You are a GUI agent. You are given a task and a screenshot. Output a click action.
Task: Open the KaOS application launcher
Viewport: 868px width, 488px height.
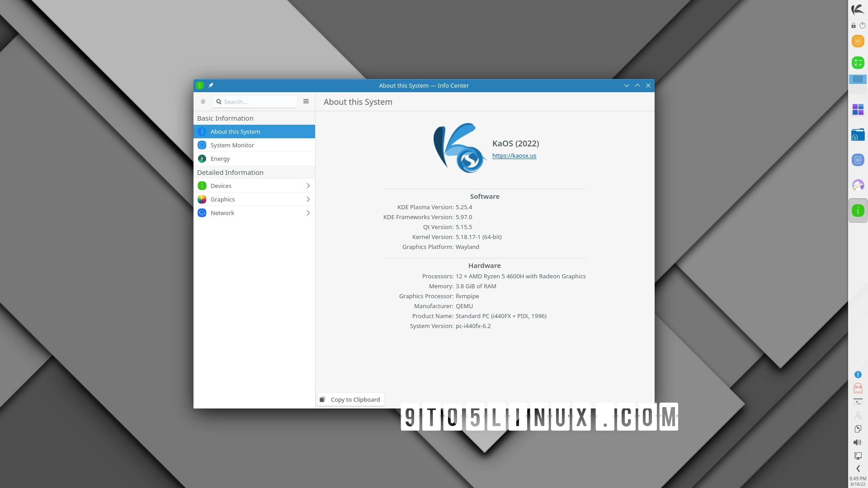[x=858, y=9]
